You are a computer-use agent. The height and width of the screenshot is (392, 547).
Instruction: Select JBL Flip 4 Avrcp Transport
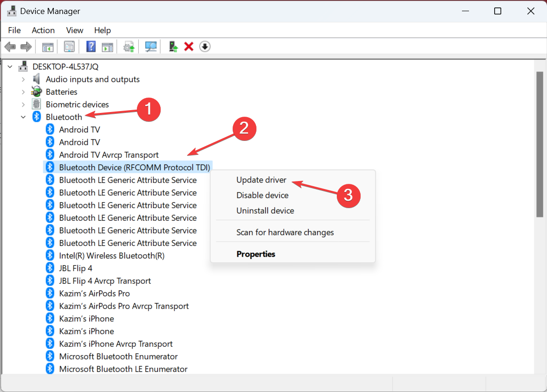pyautogui.click(x=105, y=280)
